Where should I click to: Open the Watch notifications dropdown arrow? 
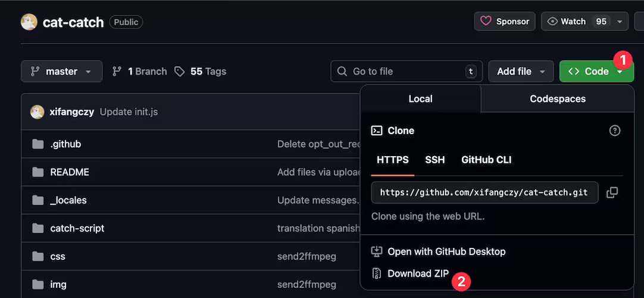click(620, 21)
